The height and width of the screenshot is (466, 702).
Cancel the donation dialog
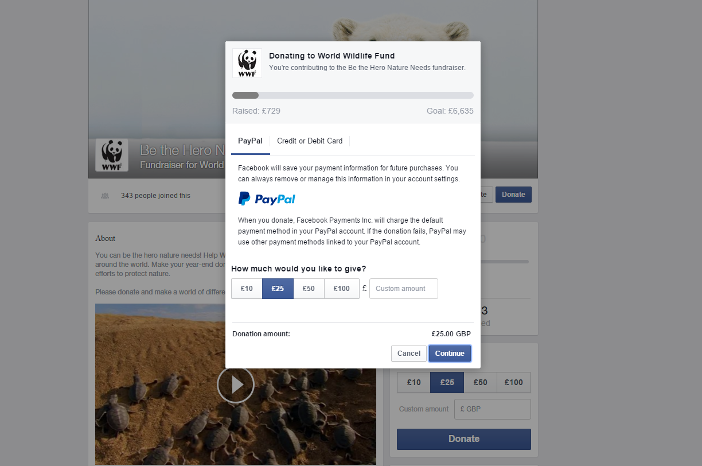point(408,354)
